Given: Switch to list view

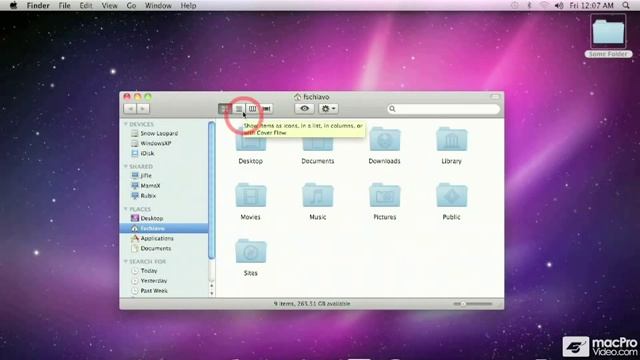Looking at the screenshot, I should pyautogui.click(x=239, y=109).
